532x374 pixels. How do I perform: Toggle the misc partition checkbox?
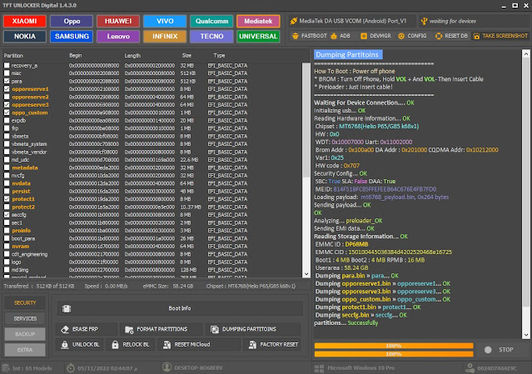7,73
